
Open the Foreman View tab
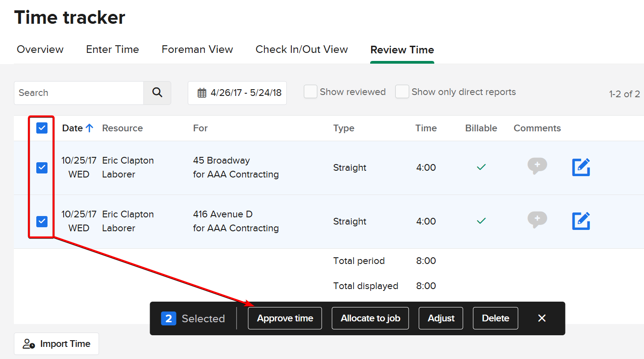coord(197,49)
